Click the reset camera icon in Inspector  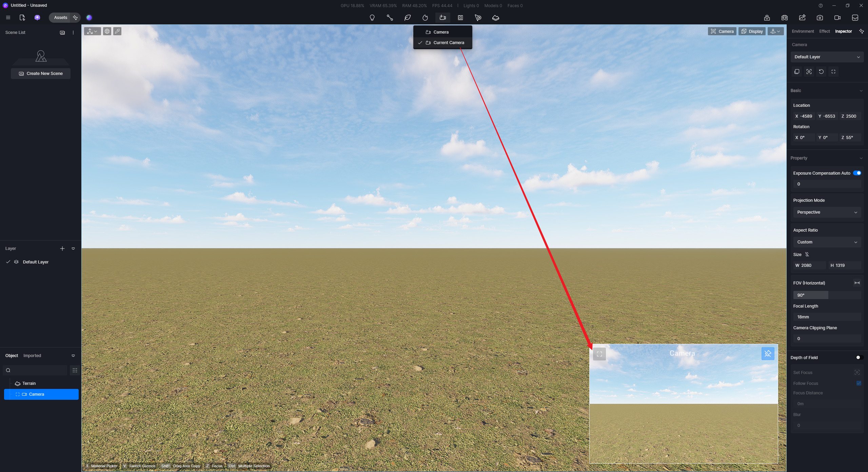coord(821,72)
